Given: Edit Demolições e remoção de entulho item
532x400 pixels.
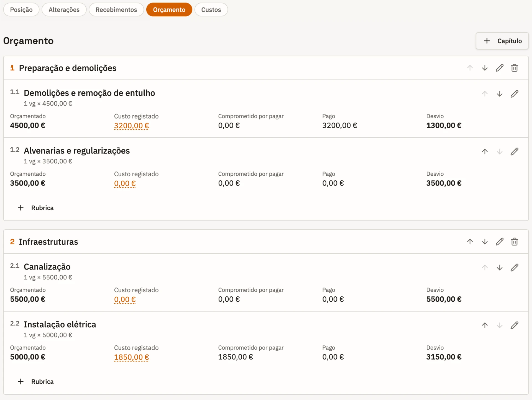Looking at the screenshot, I should pos(514,94).
